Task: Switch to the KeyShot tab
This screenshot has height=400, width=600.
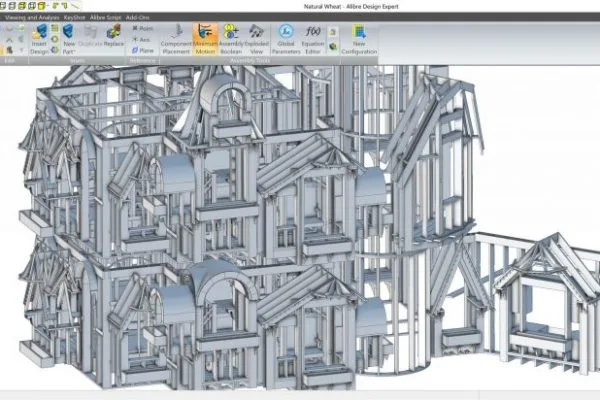Action: coord(74,18)
